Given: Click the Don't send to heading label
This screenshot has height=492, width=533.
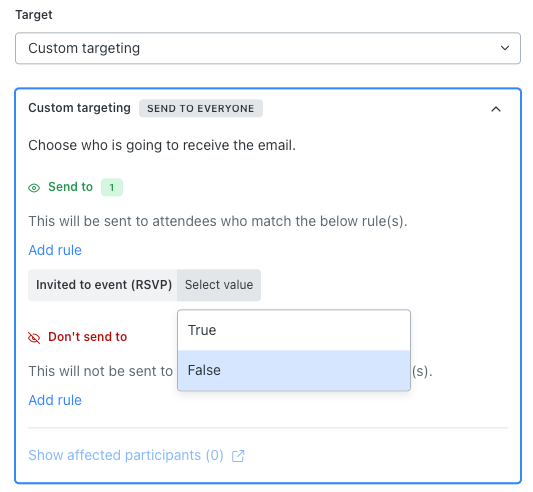Looking at the screenshot, I should [x=88, y=337].
